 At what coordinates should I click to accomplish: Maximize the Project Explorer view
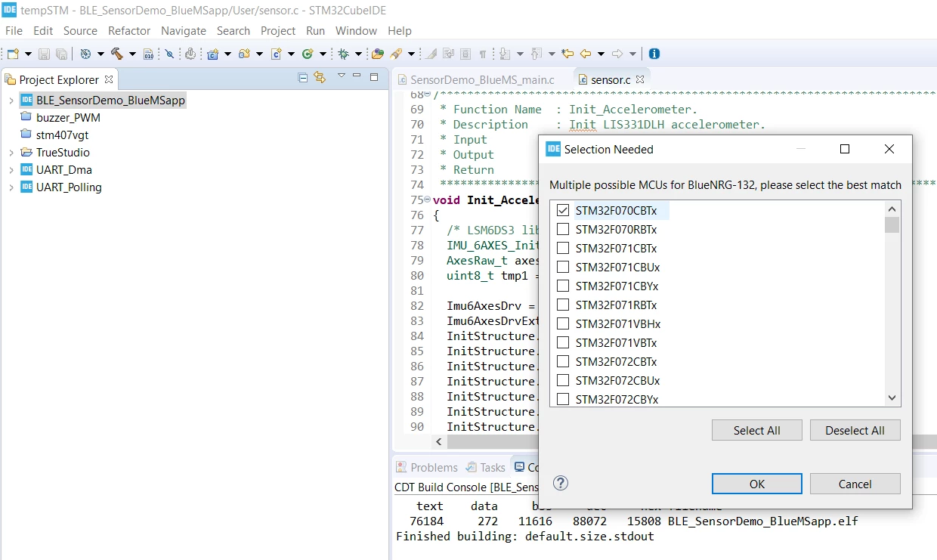(x=373, y=76)
